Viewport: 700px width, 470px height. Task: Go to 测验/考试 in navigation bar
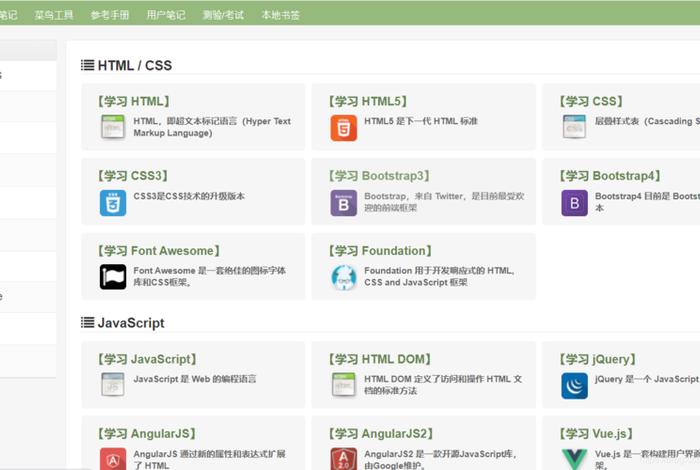click(223, 15)
